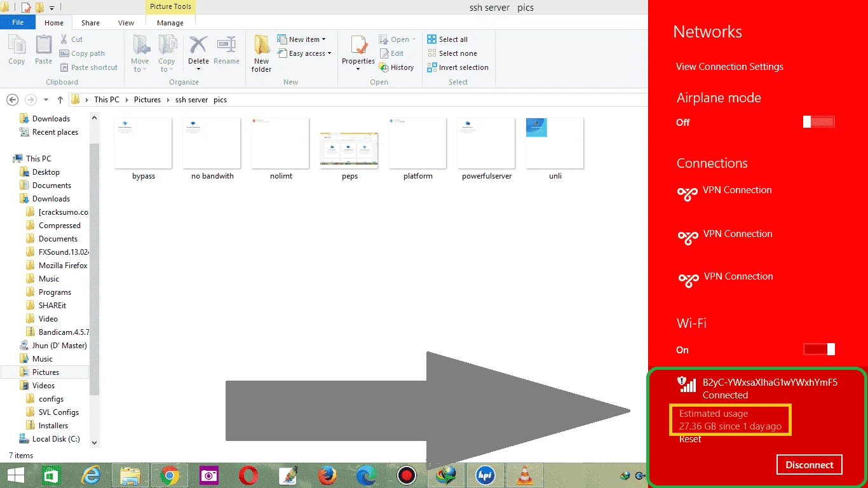Click This PC in the address bar

[x=106, y=100]
